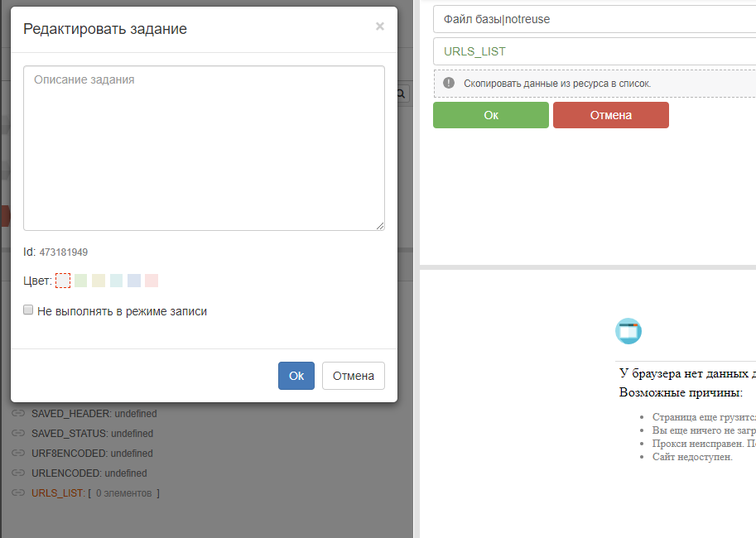Click the Описание задания text area
The image size is (756, 538).
(x=204, y=148)
